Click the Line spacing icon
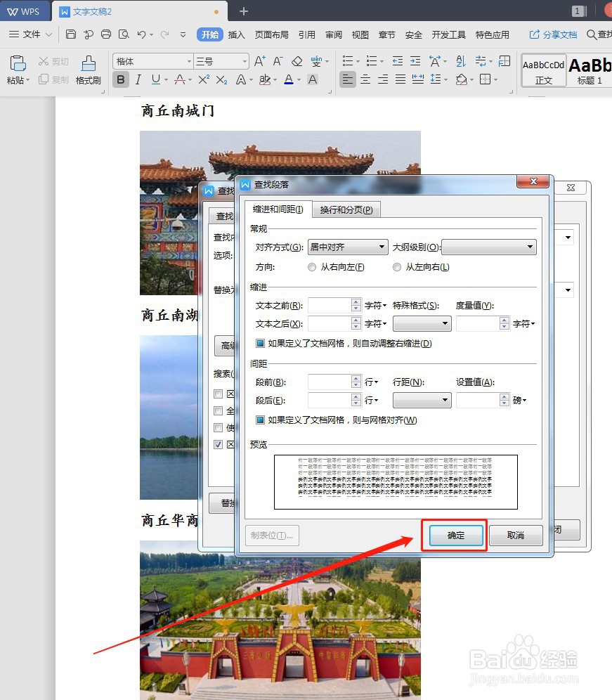 [436, 79]
